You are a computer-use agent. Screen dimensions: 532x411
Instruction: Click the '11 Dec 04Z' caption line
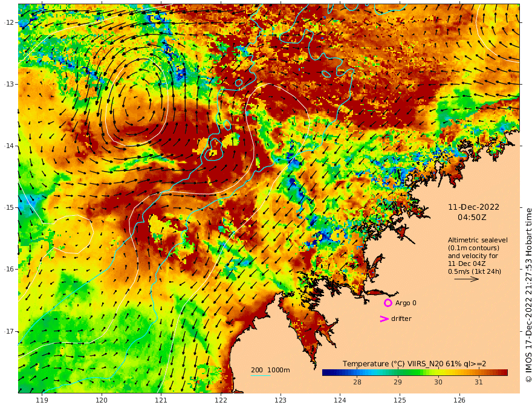tap(467, 264)
